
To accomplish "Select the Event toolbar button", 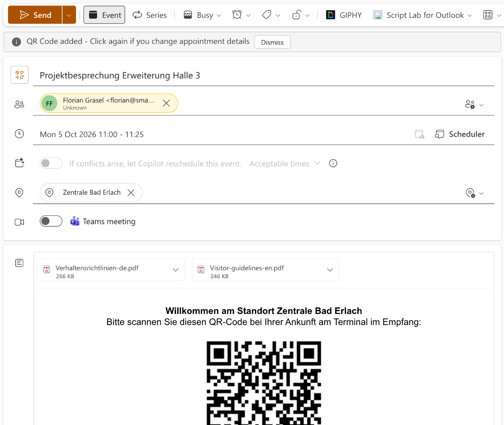I will point(104,15).
